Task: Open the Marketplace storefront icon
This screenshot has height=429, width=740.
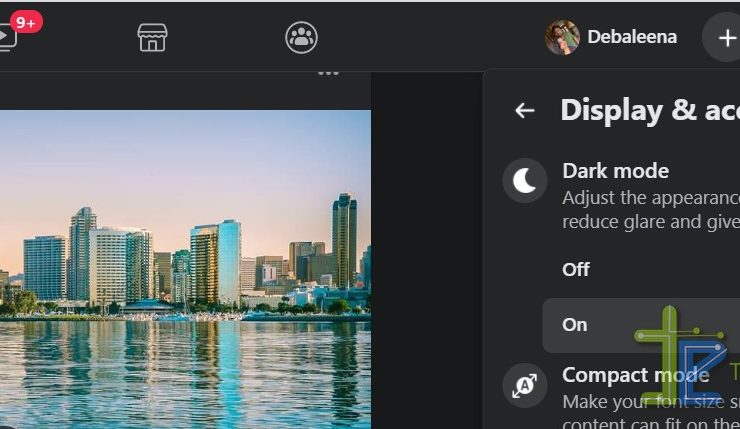Action: pos(152,37)
